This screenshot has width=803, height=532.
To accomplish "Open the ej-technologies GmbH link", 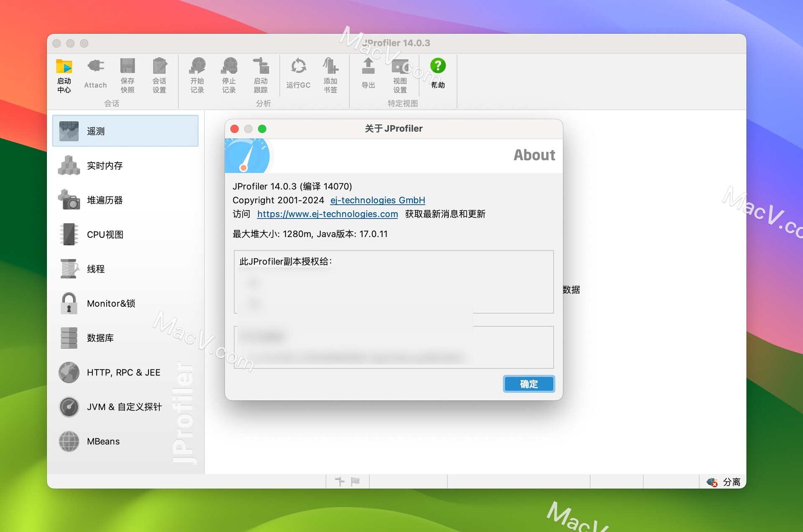I will coord(377,200).
